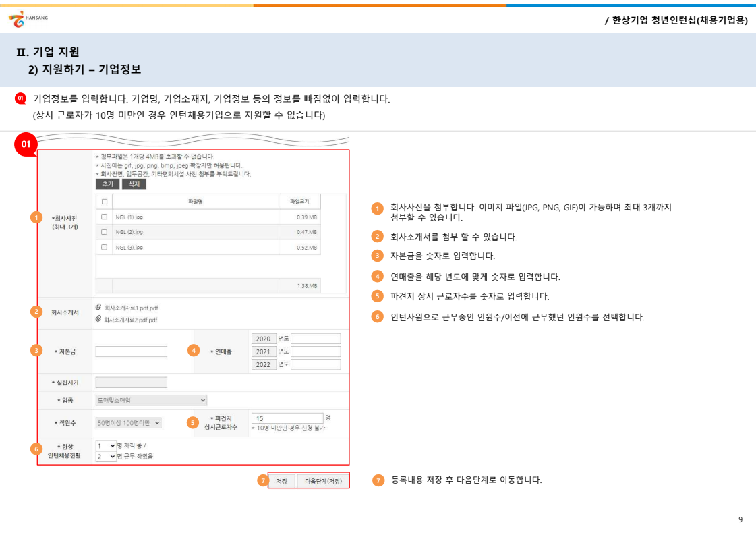Expand the 직원수 dropdown

click(128, 423)
